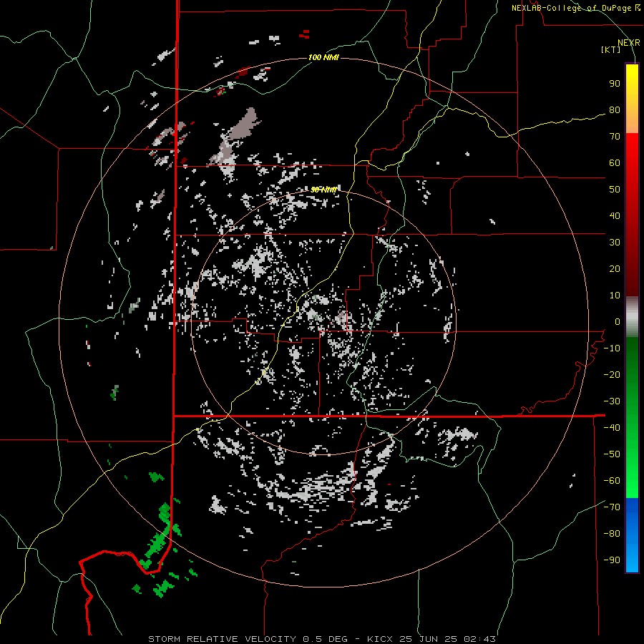Image resolution: width=644 pixels, height=644 pixels.
Task: Click the 80 value on velocity scale
Action: 615,109
